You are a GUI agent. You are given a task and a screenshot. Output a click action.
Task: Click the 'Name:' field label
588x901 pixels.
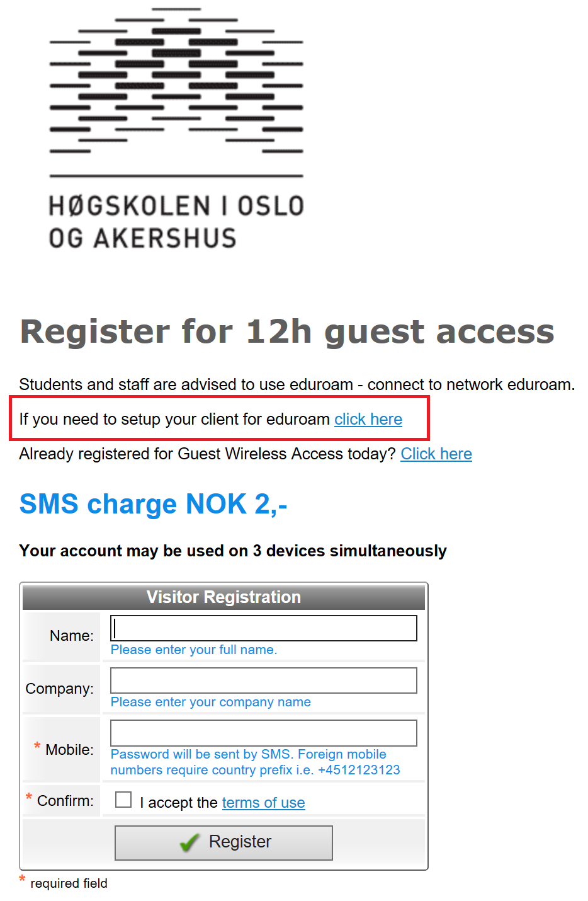click(71, 636)
